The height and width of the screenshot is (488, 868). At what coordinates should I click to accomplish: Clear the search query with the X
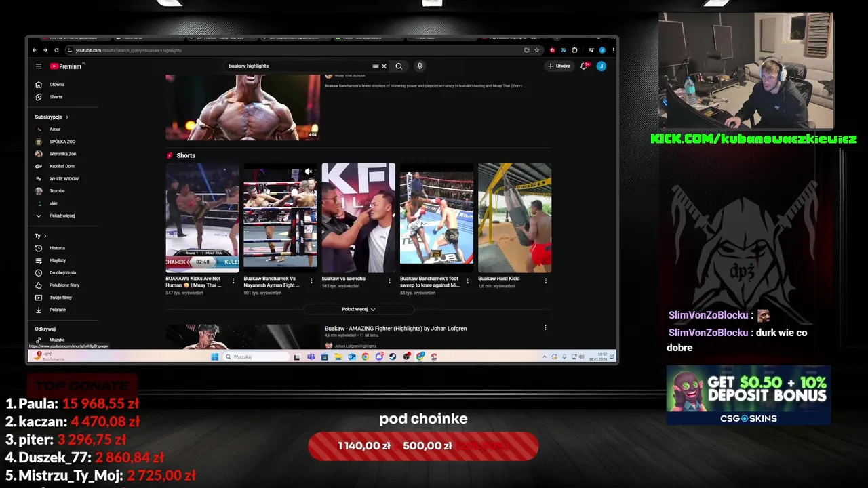pyautogui.click(x=384, y=66)
